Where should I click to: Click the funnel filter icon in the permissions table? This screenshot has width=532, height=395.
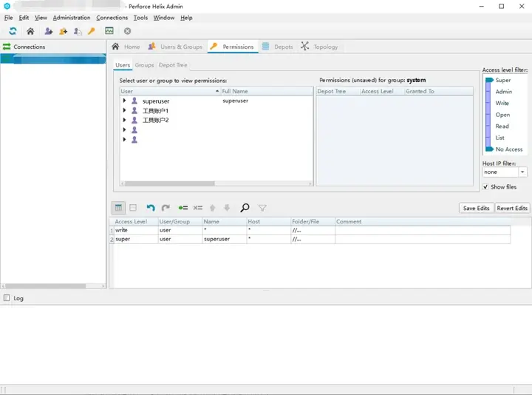(262, 208)
